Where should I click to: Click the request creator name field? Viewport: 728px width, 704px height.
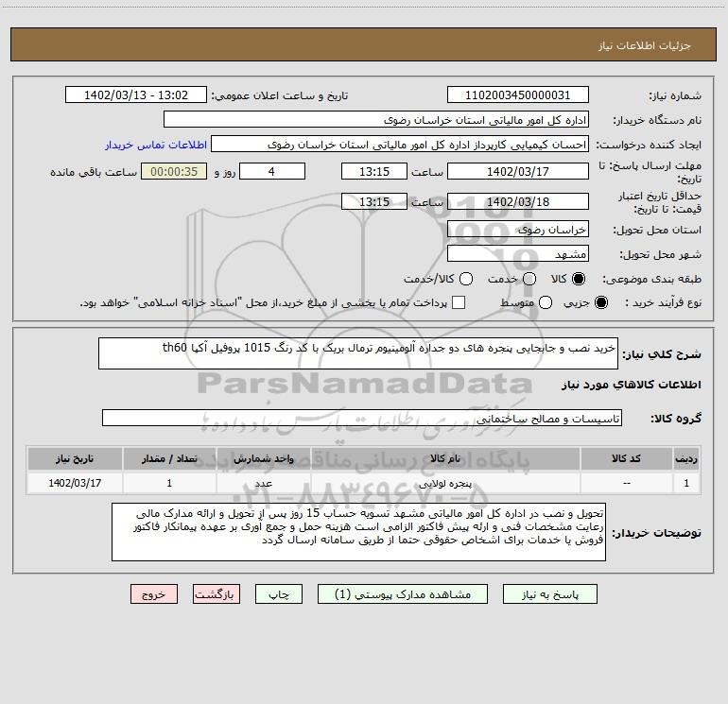400,144
